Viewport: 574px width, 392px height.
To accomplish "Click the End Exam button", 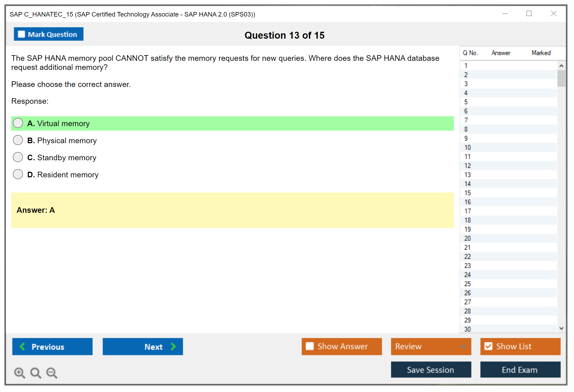I will [520, 370].
